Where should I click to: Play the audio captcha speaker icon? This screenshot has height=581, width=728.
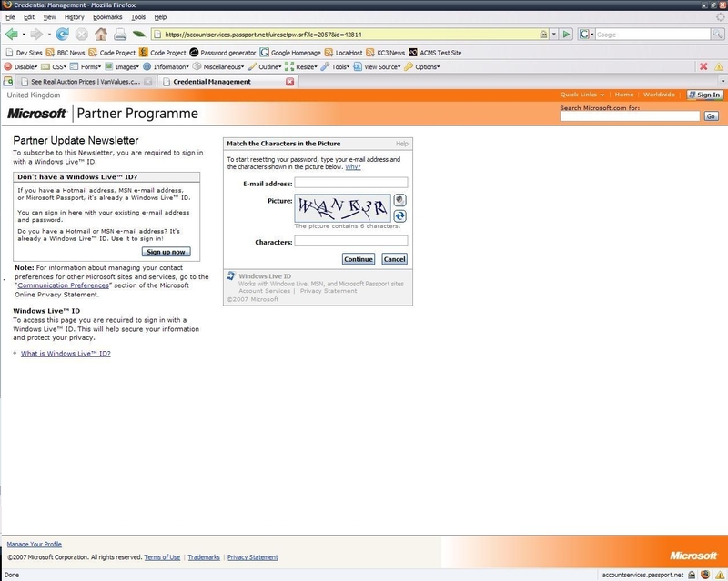tap(399, 200)
